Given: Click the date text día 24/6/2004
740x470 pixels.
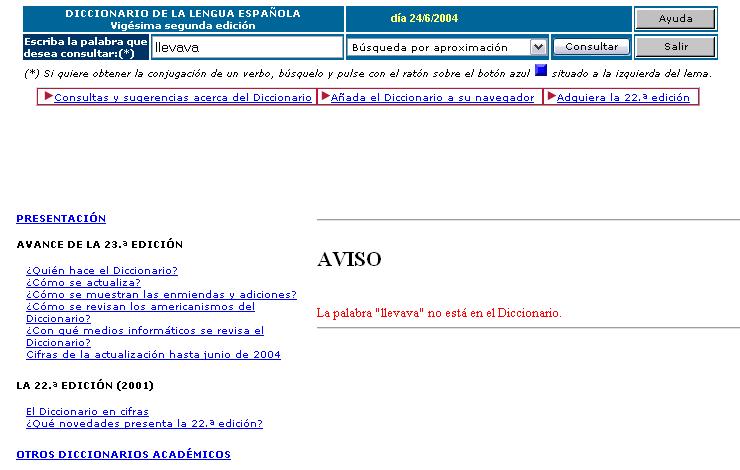Looking at the screenshot, I should click(424, 18).
